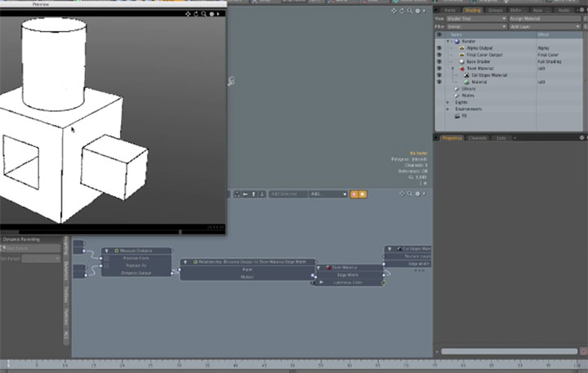Collapse the Measure Distance node
The height and width of the screenshot is (373, 588).
(106, 251)
